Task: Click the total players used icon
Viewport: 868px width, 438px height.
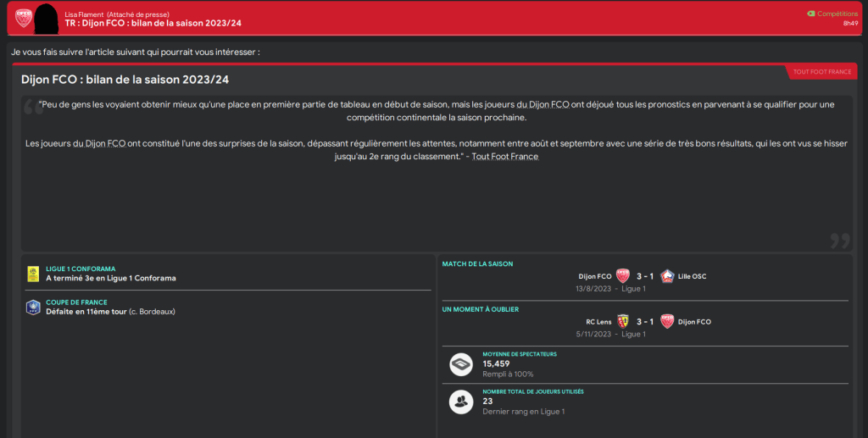Action: (x=461, y=402)
